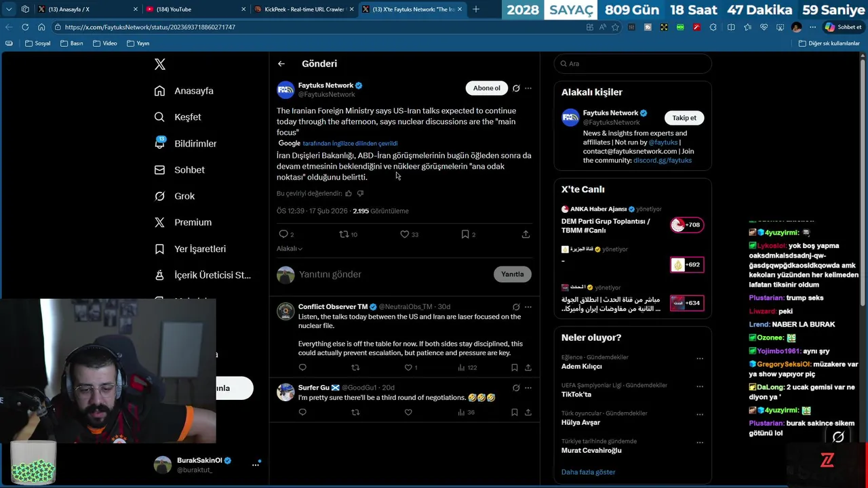Open Premium from the sidebar
868x488 pixels.
[x=182, y=222]
